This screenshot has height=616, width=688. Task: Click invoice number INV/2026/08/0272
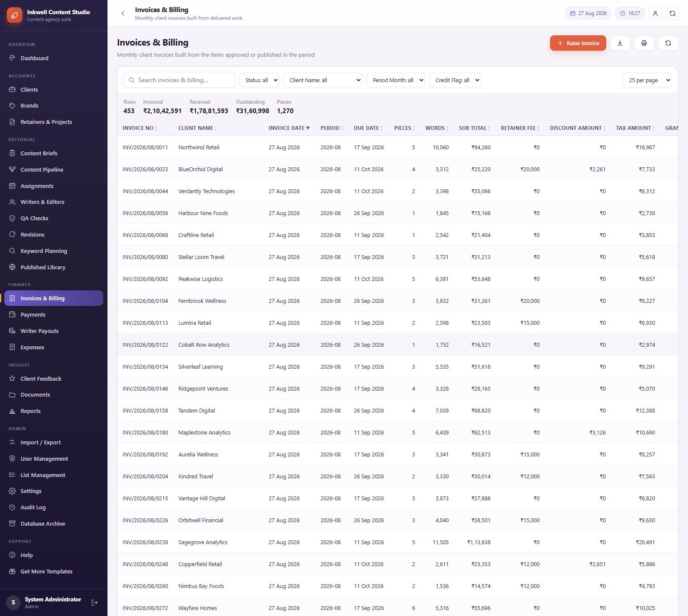[145, 608]
